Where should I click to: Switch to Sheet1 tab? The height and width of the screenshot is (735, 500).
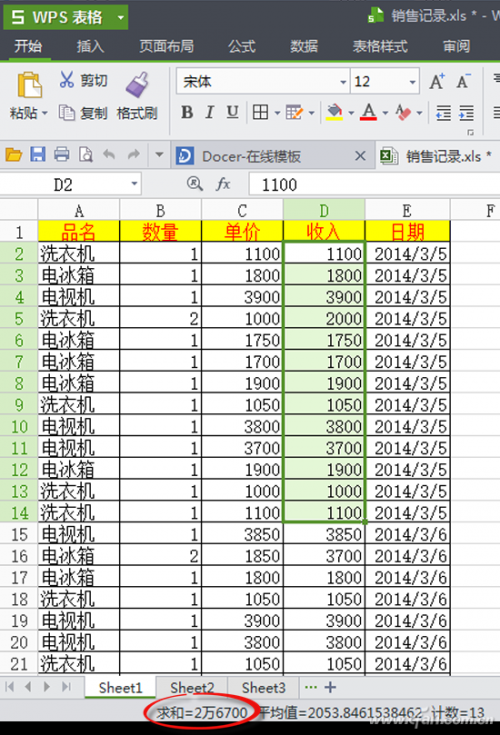click(x=120, y=688)
